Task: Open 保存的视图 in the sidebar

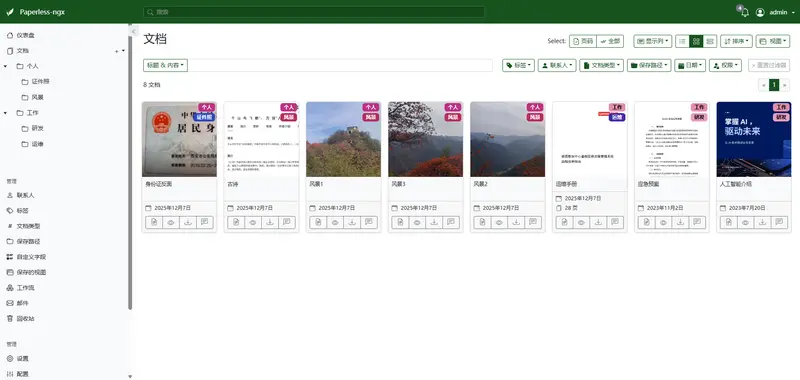Action: click(26, 272)
